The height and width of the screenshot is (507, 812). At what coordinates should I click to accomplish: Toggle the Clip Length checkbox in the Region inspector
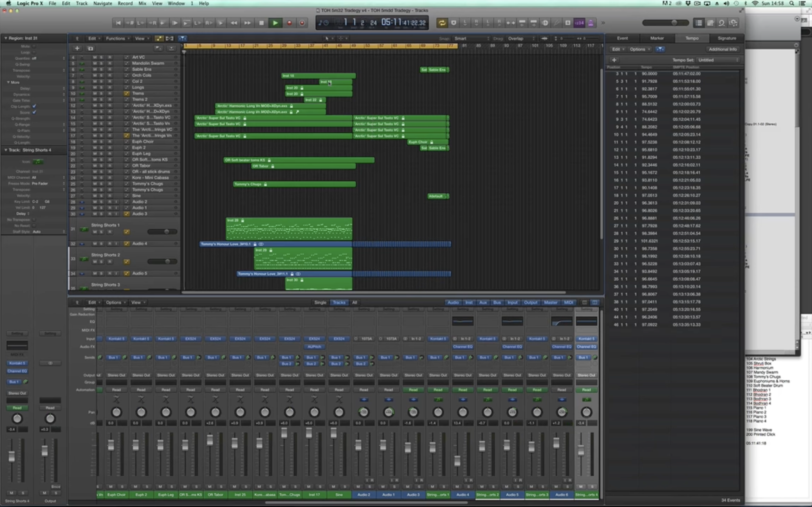coord(35,106)
